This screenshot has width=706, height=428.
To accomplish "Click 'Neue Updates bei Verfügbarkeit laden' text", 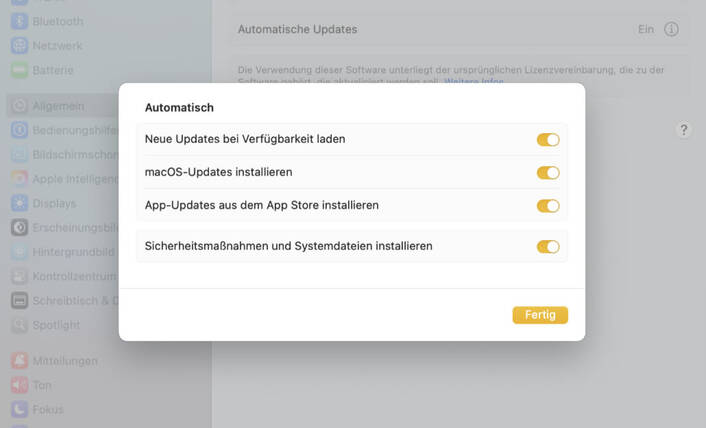I will click(x=245, y=139).
